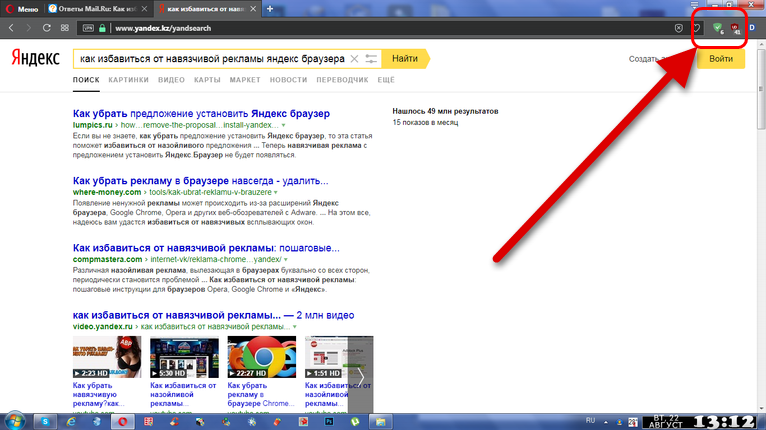Open the lumpics.ru site link

[x=92, y=125]
